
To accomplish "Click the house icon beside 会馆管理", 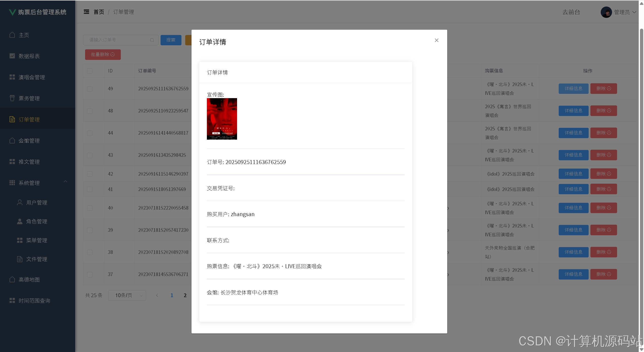I will (x=12, y=140).
